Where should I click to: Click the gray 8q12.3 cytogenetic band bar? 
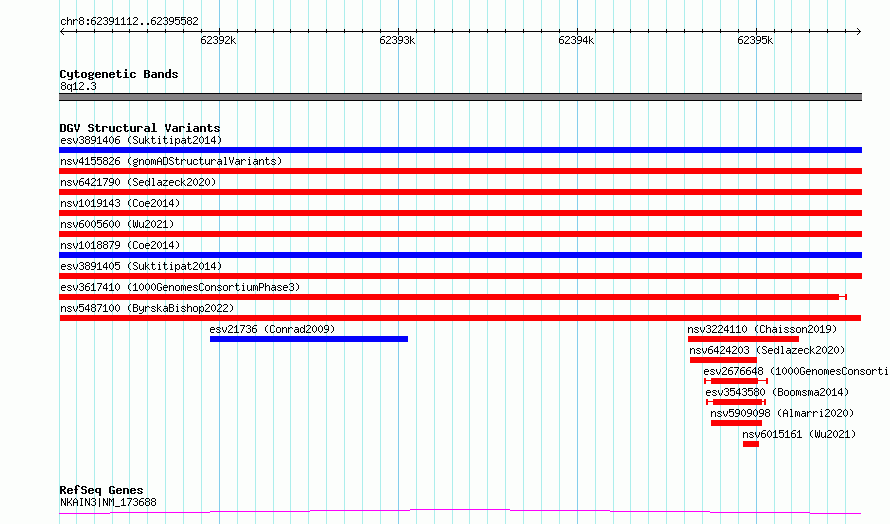(x=460, y=97)
